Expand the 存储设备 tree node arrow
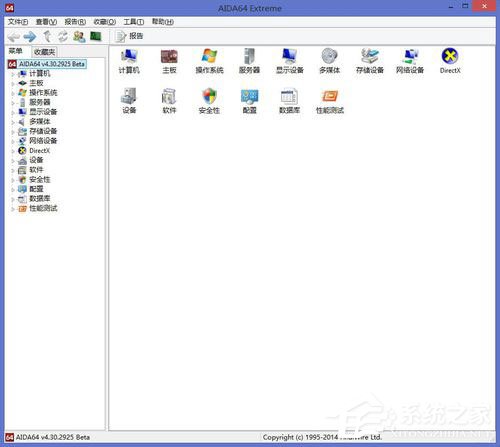 pyautogui.click(x=13, y=132)
